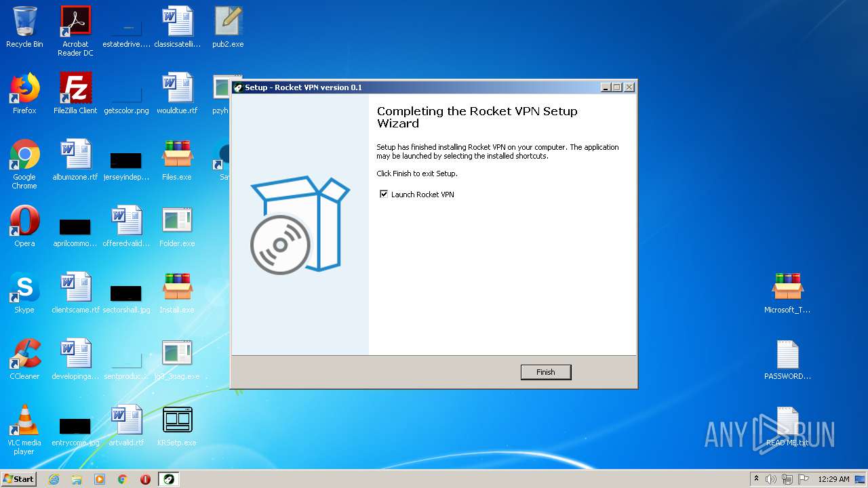Open Windows Media Player from taskbar
The width and height of the screenshot is (868, 488).
click(100, 479)
